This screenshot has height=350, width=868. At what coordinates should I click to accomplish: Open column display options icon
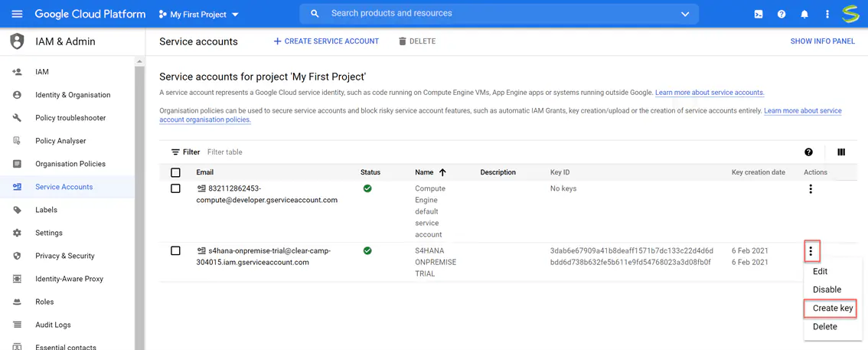[841, 152]
